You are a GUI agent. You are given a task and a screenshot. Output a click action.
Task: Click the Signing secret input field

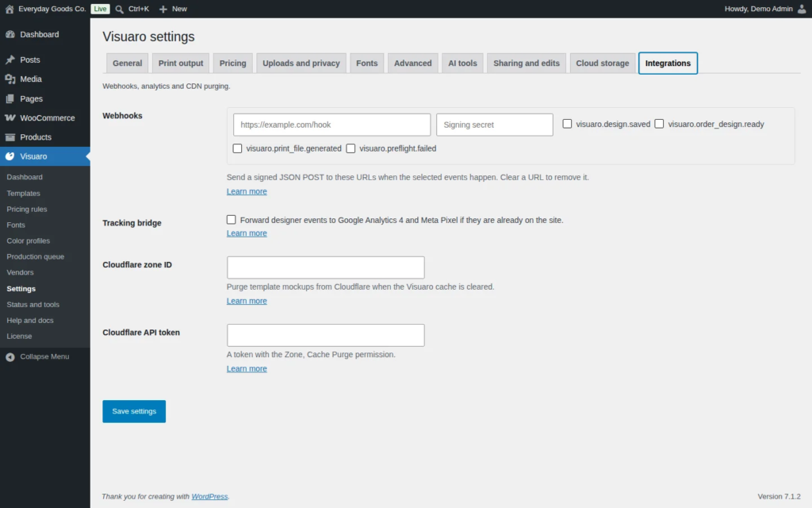click(x=495, y=125)
